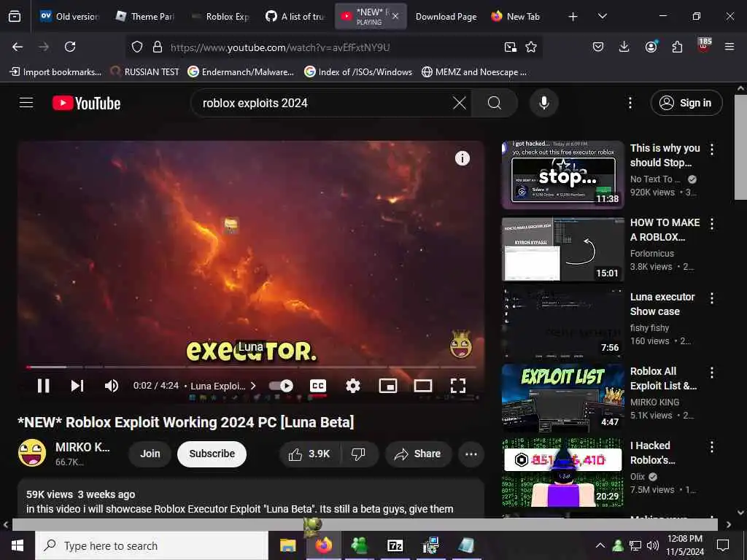Open uBlock Origin extension icon

[x=704, y=47]
